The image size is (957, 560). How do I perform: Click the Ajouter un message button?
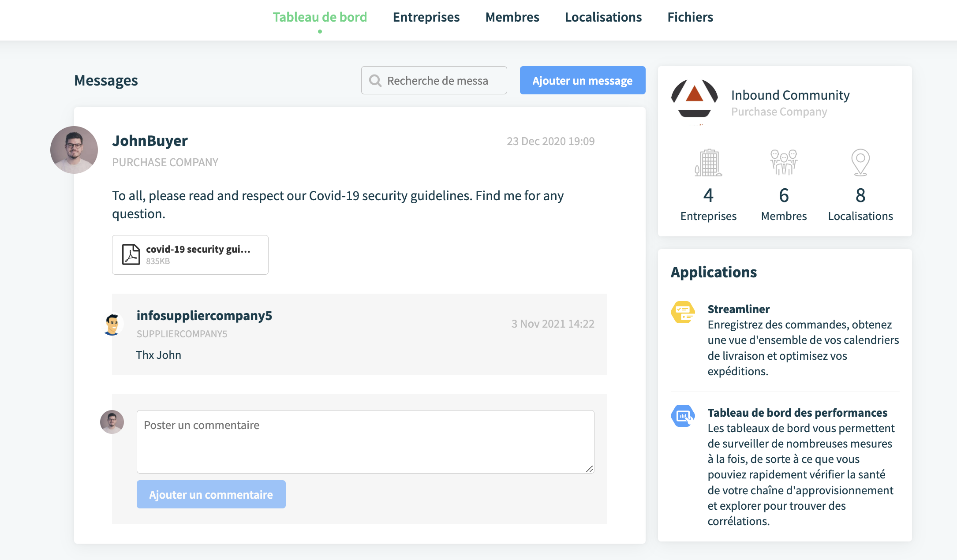tap(583, 80)
